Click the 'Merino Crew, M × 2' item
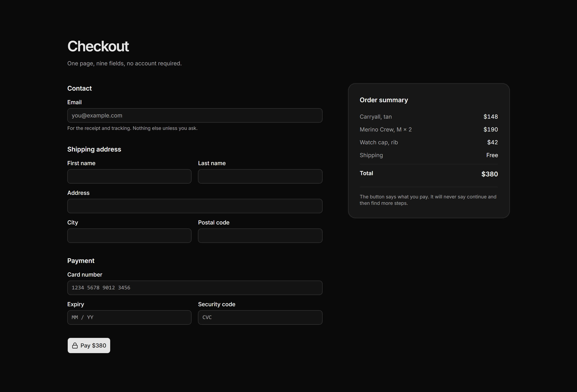This screenshot has width=577, height=392. (386, 130)
